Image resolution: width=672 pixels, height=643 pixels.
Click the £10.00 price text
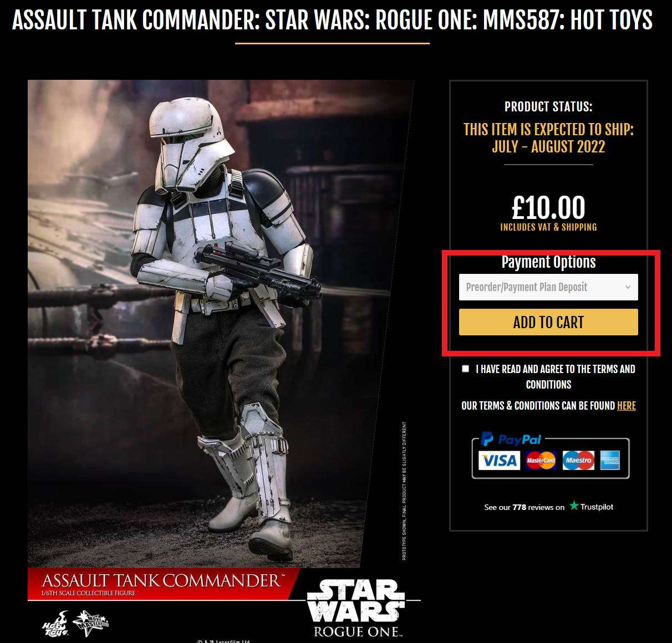[548, 208]
